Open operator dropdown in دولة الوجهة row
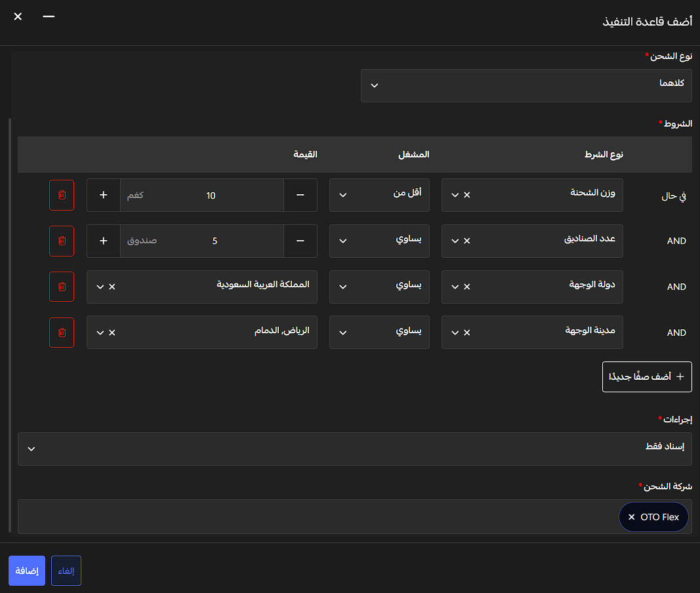This screenshot has width=700, height=593. pyautogui.click(x=379, y=287)
